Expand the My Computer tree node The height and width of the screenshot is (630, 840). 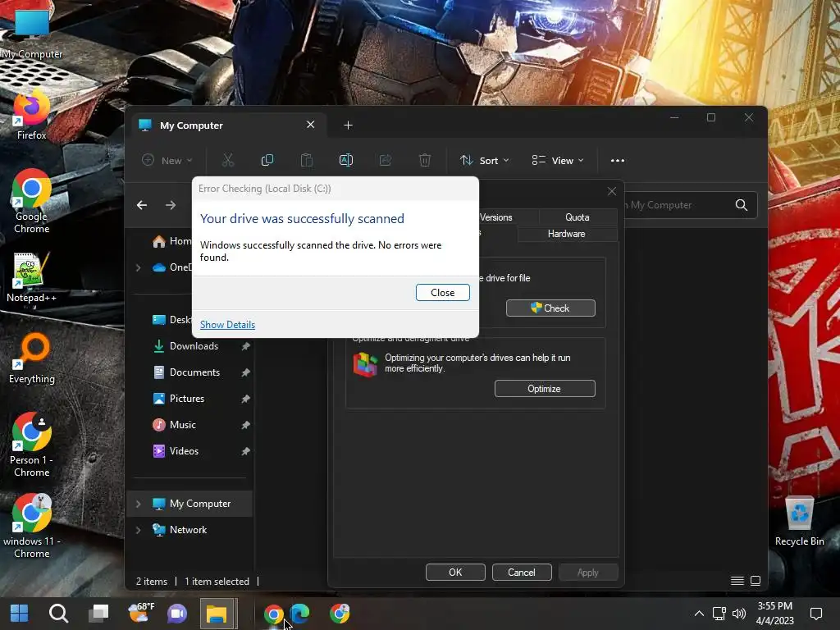(x=138, y=504)
